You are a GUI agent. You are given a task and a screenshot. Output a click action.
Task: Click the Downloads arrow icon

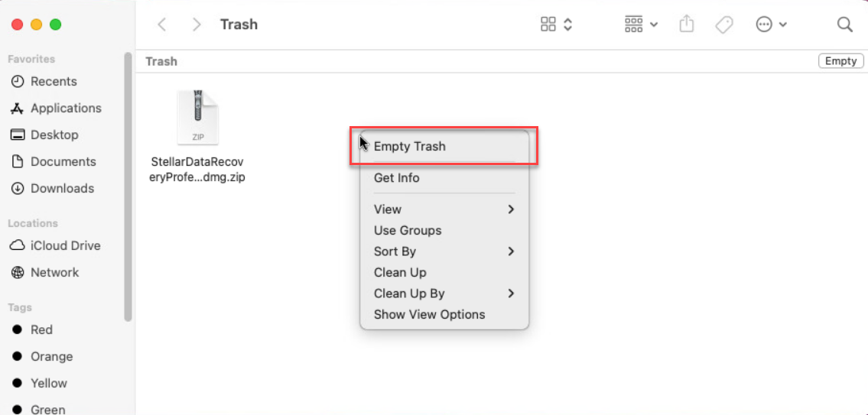tap(18, 189)
